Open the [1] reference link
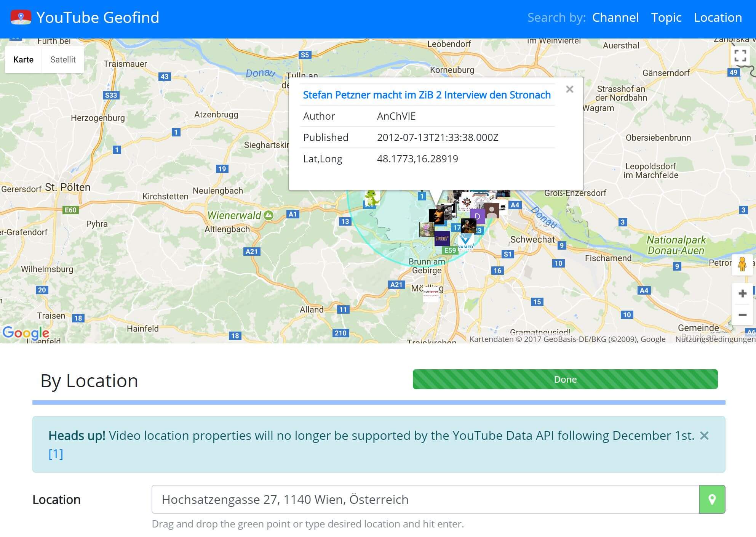Viewport: 756px width, 537px height. [x=56, y=454]
